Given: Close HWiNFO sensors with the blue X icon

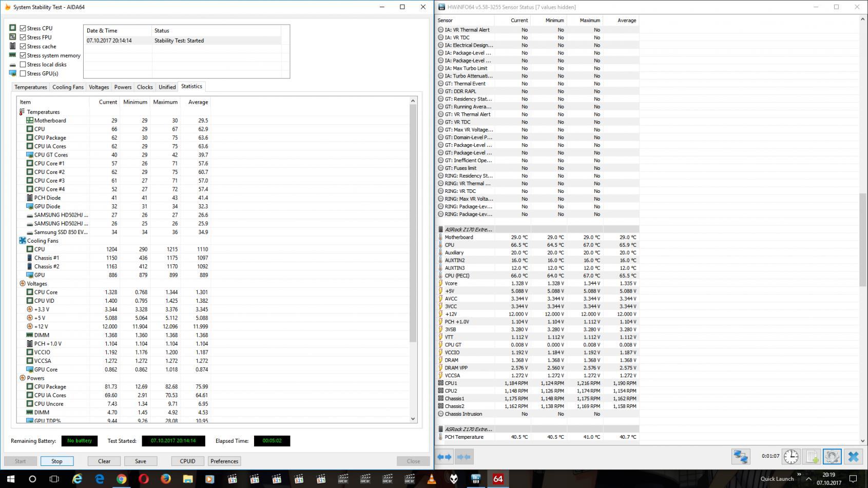Looking at the screenshot, I should click(853, 456).
